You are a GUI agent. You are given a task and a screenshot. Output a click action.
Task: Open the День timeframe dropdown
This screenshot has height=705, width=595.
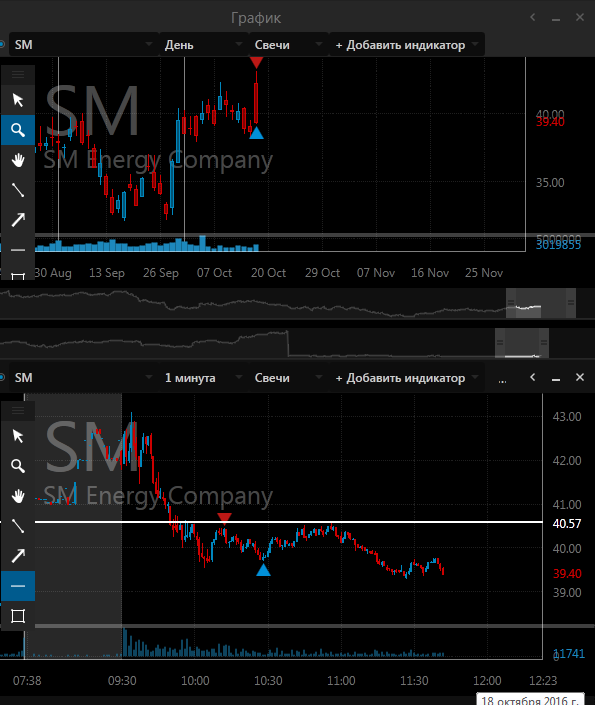[x=204, y=45]
